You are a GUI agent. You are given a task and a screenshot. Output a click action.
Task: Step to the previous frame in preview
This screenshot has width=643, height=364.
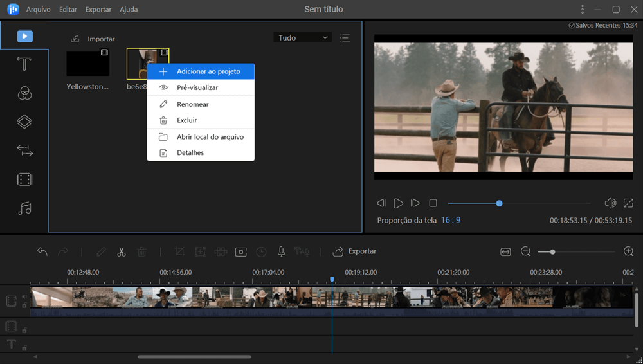(x=381, y=203)
